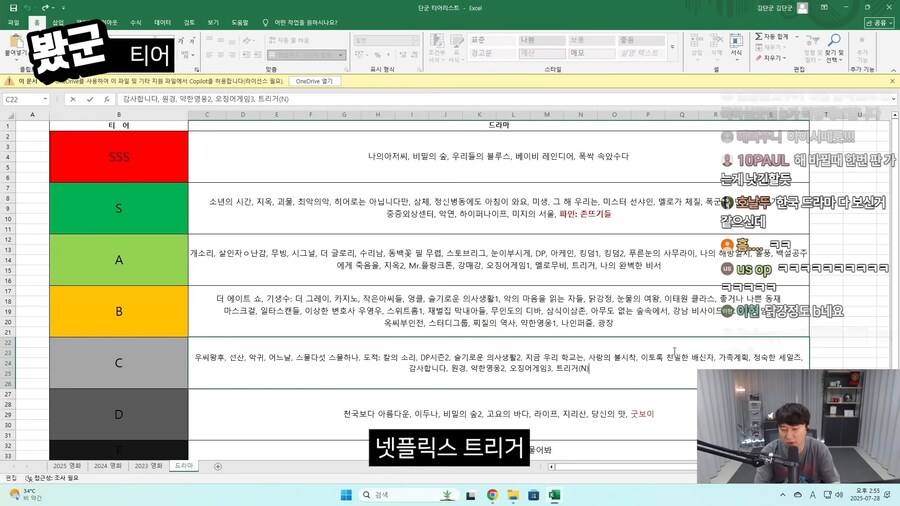This screenshot has width=900, height=506.
Task: Open File Explorer from the taskbar
Action: click(513, 495)
